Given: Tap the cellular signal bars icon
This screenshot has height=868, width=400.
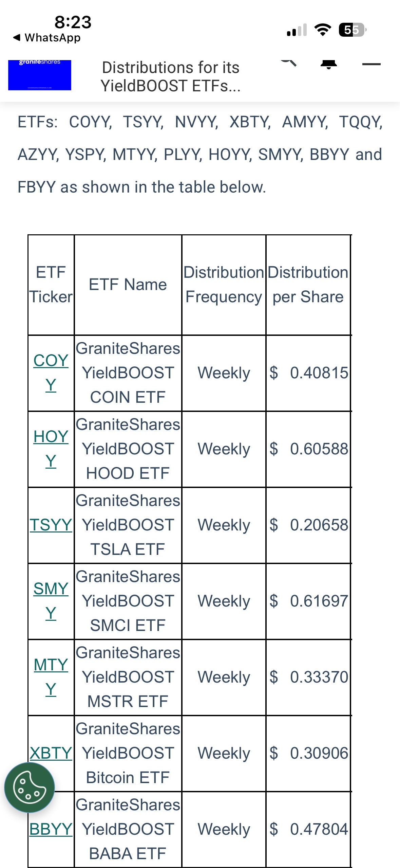Looking at the screenshot, I should (x=297, y=30).
